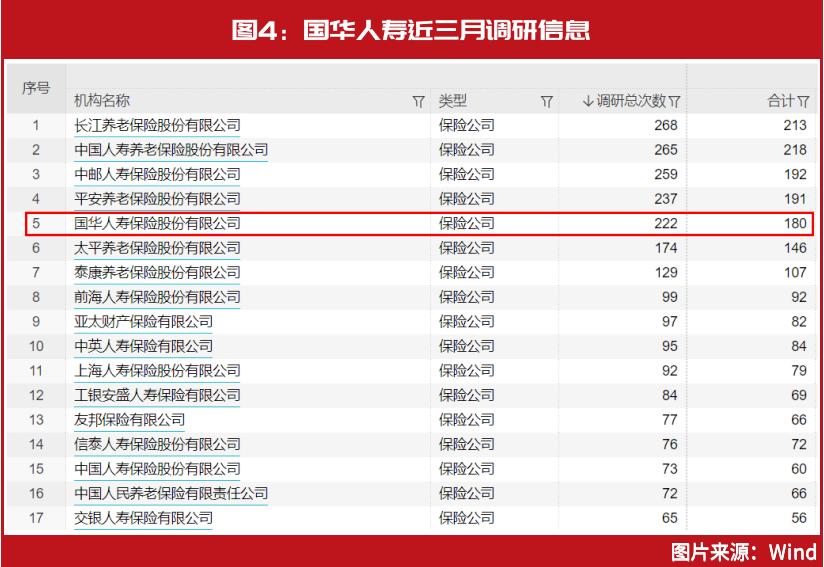824x567 pixels.
Task: Click the 序号 column header
Action: (x=36, y=88)
